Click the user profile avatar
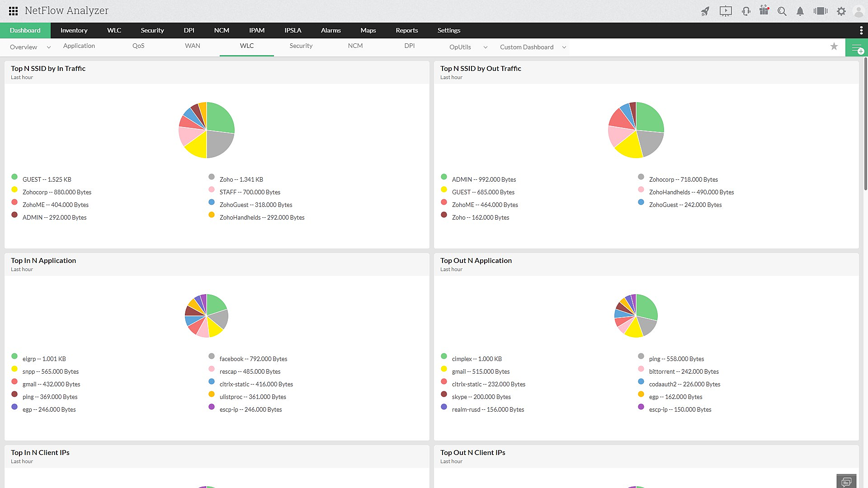This screenshot has width=868, height=488. click(858, 11)
